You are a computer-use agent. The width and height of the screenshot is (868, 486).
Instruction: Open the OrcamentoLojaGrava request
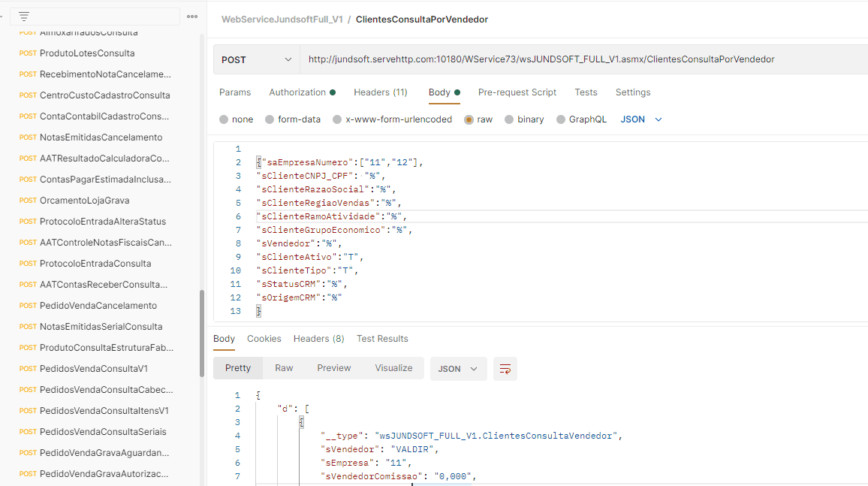84,201
